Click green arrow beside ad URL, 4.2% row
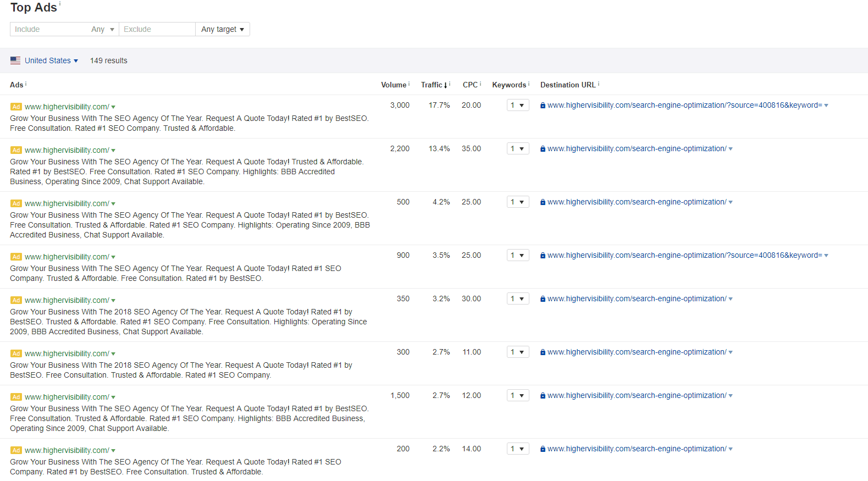Image resolution: width=868 pixels, height=481 pixels. (x=113, y=204)
